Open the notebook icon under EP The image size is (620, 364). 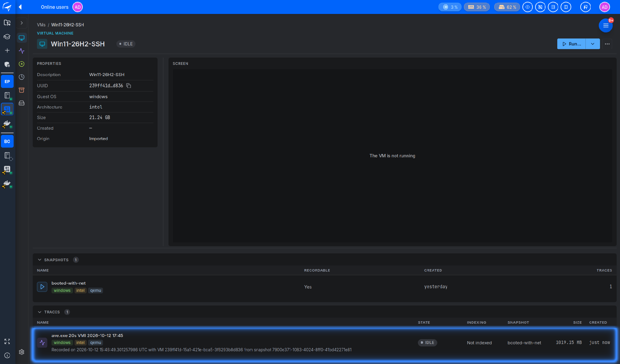pyautogui.click(x=7, y=95)
